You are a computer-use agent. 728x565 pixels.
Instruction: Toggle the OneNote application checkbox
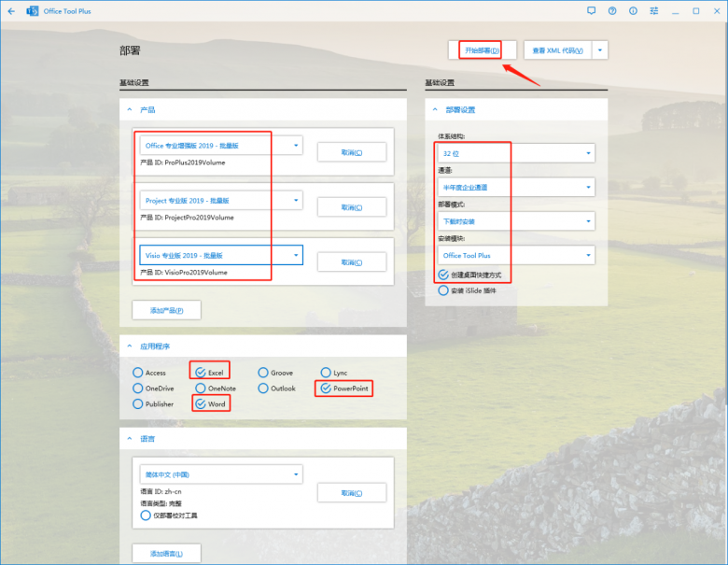click(201, 388)
